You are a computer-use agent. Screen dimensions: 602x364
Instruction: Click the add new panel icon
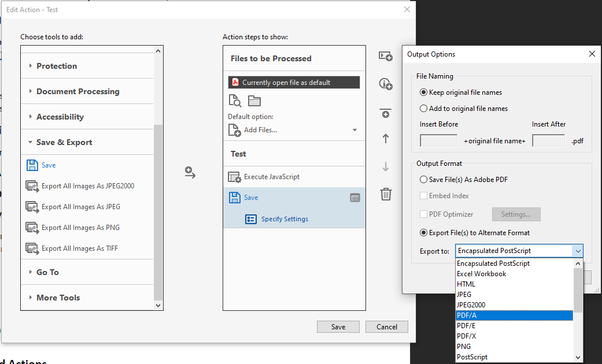click(x=386, y=56)
